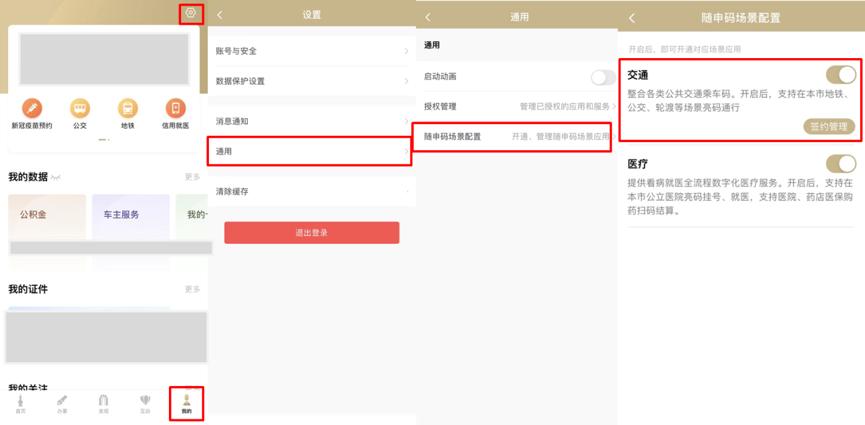Viewport: 865px width, 425px height.
Task: Tap 更多 beside 我的证件
Action: [193, 289]
